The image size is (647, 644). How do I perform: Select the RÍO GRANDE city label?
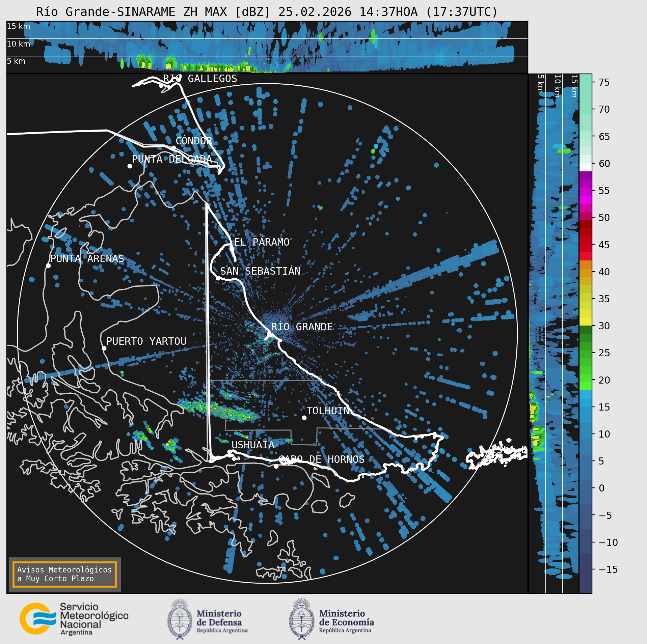point(302,327)
